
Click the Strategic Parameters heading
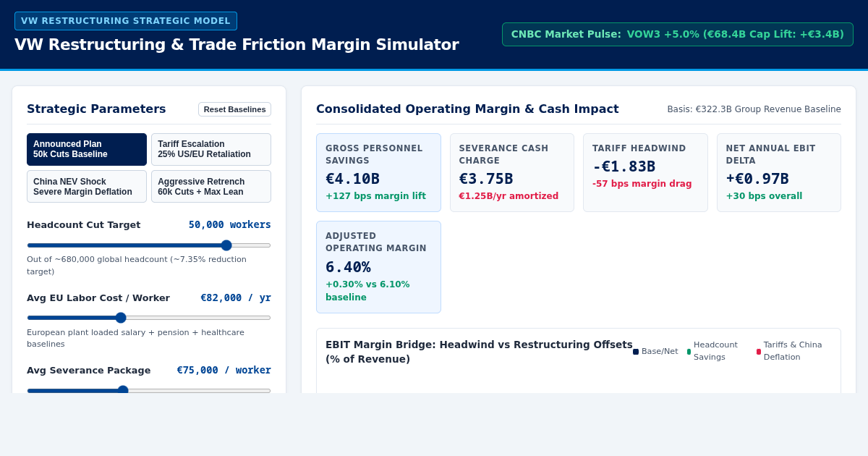(96, 109)
